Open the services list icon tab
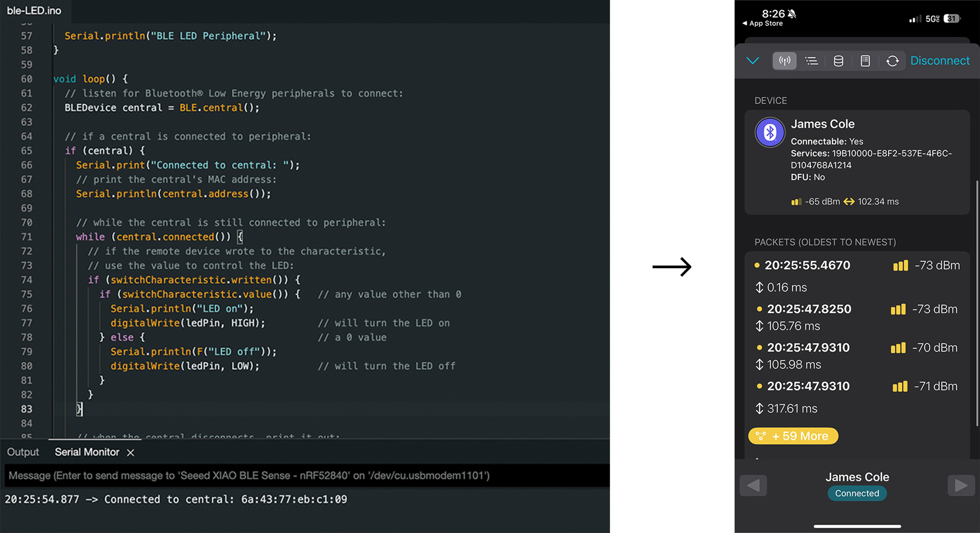This screenshot has height=533, width=980. point(811,61)
